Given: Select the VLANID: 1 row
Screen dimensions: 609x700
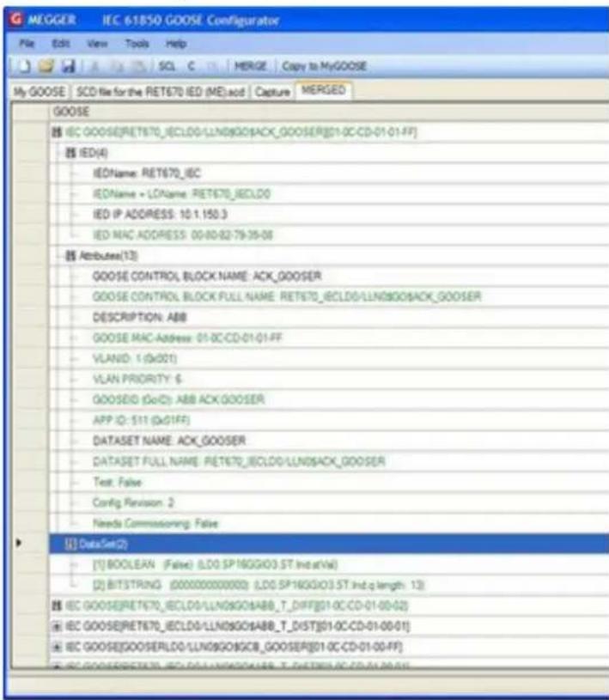Looking at the screenshot, I should tap(329, 358).
